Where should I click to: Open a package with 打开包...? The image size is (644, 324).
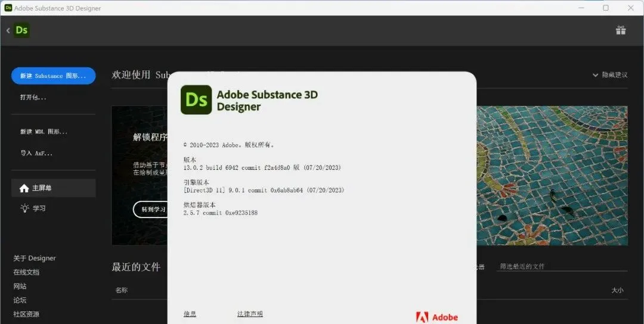point(33,97)
